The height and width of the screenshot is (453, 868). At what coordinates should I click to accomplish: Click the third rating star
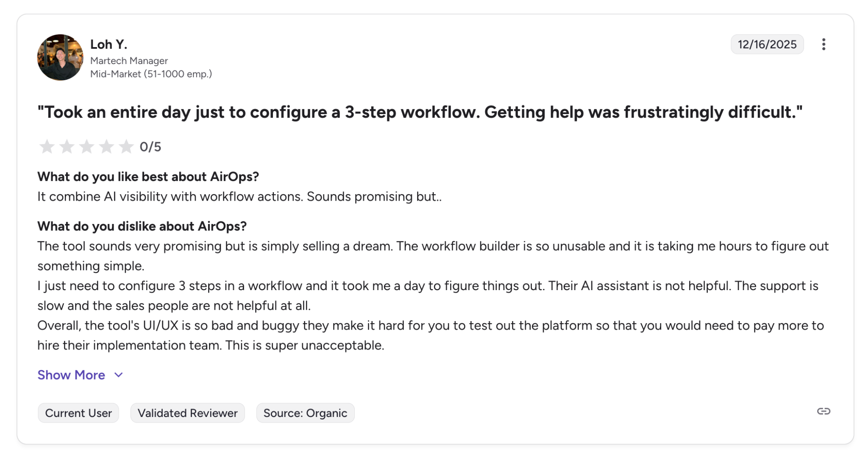pyautogui.click(x=86, y=147)
